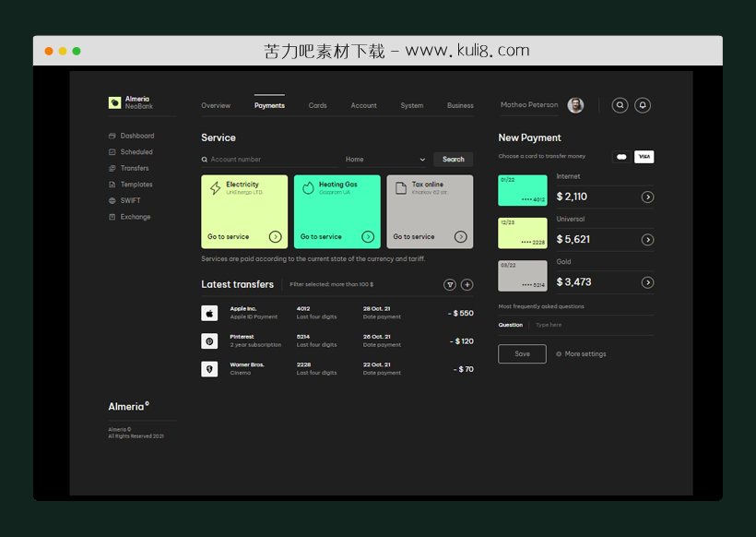The height and width of the screenshot is (537, 756).
Task: Open notifications via the bell icon
Action: pyautogui.click(x=643, y=105)
